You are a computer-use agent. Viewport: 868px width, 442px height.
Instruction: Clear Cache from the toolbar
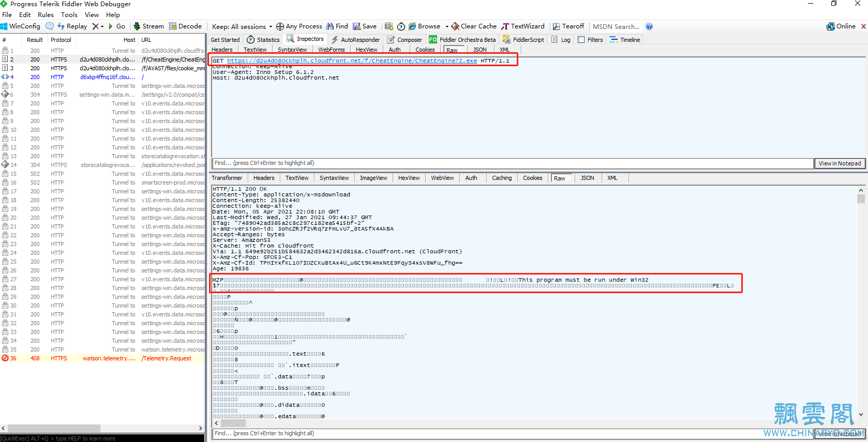(474, 26)
